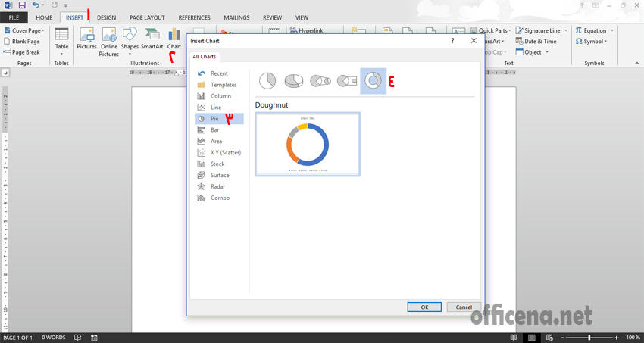Open the Insert Chart dialog help

point(452,41)
